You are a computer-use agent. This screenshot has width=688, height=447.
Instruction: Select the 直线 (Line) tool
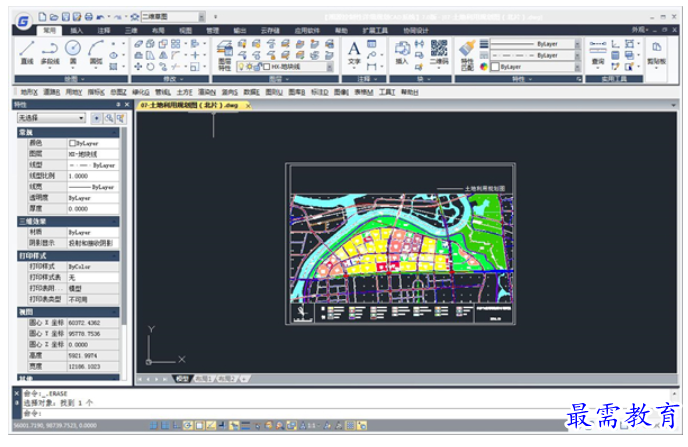tap(27, 51)
